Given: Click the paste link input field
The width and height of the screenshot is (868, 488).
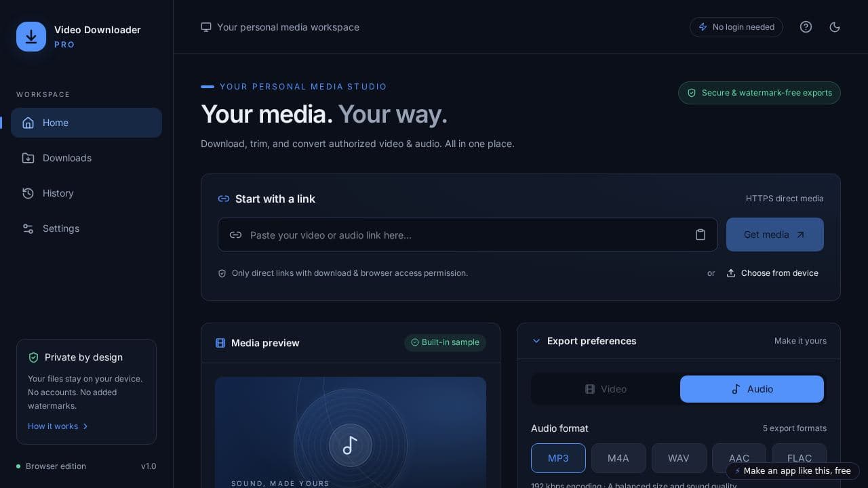Looking at the screenshot, I should pyautogui.click(x=468, y=235).
